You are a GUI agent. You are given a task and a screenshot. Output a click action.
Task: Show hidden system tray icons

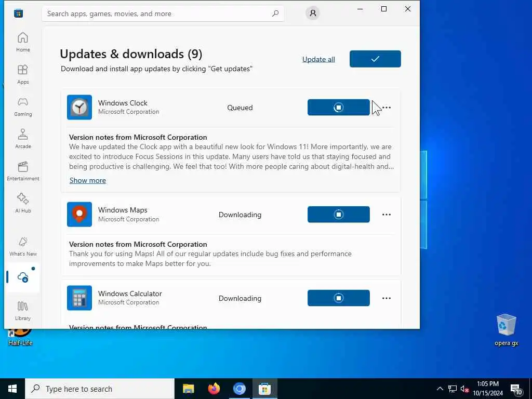tap(440, 389)
